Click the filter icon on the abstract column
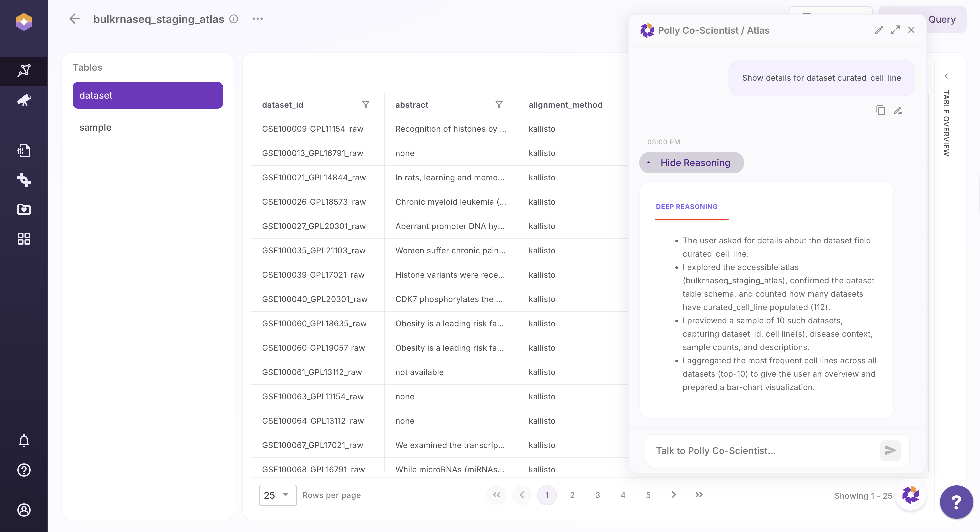 coord(499,104)
